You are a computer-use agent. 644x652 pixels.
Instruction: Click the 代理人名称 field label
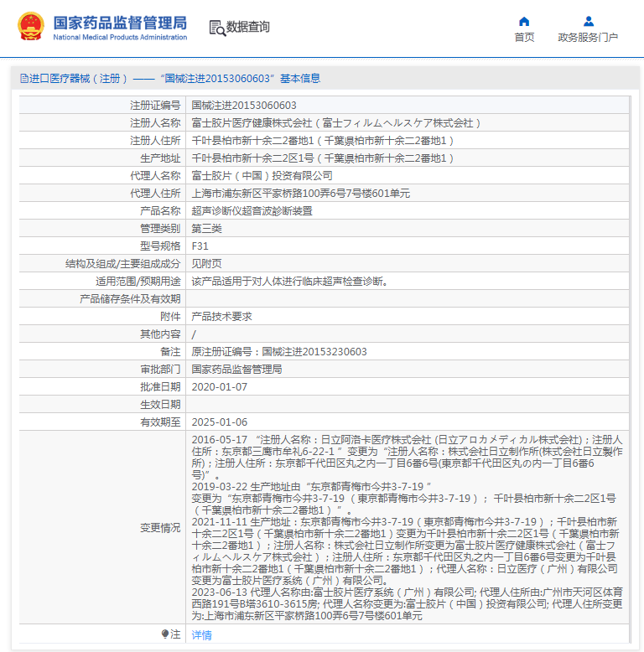tap(155, 175)
